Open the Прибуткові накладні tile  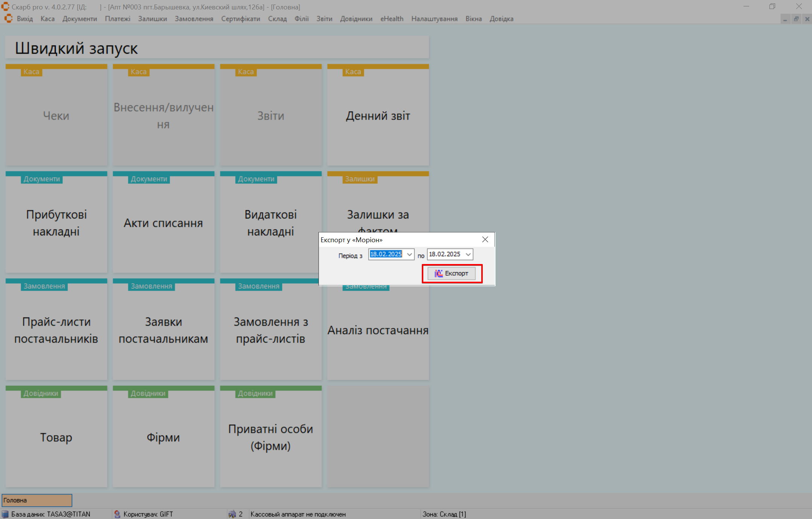click(56, 223)
